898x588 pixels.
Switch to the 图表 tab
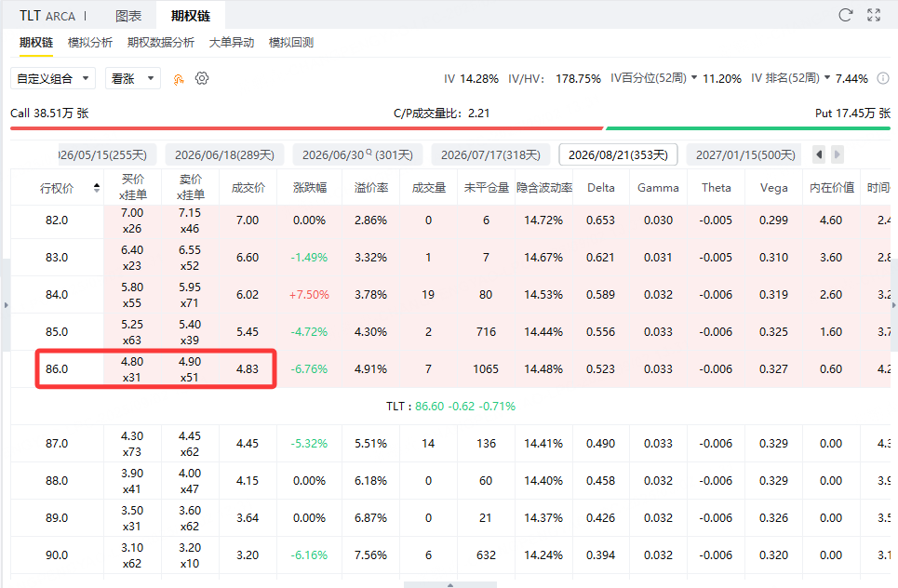[x=128, y=16]
